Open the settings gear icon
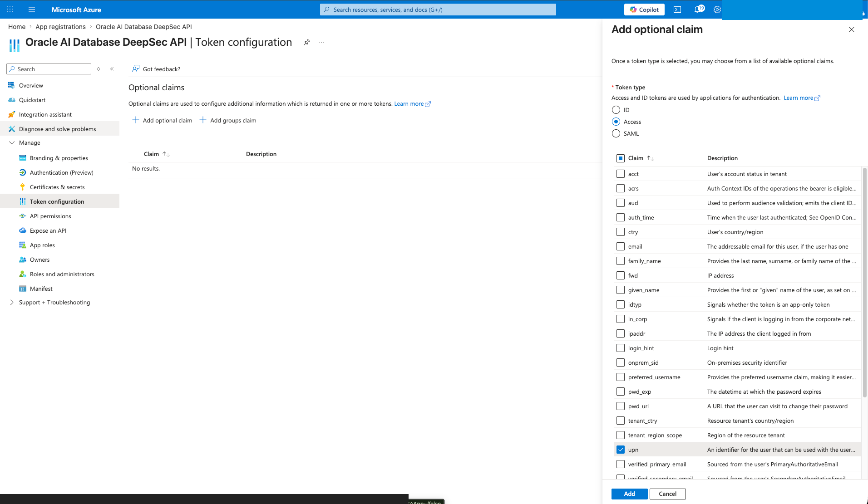 tap(717, 10)
